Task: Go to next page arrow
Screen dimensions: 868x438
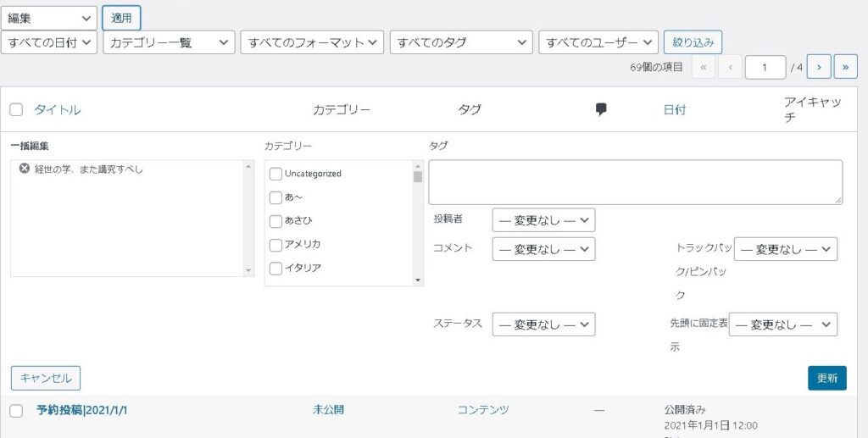Action: coord(818,67)
